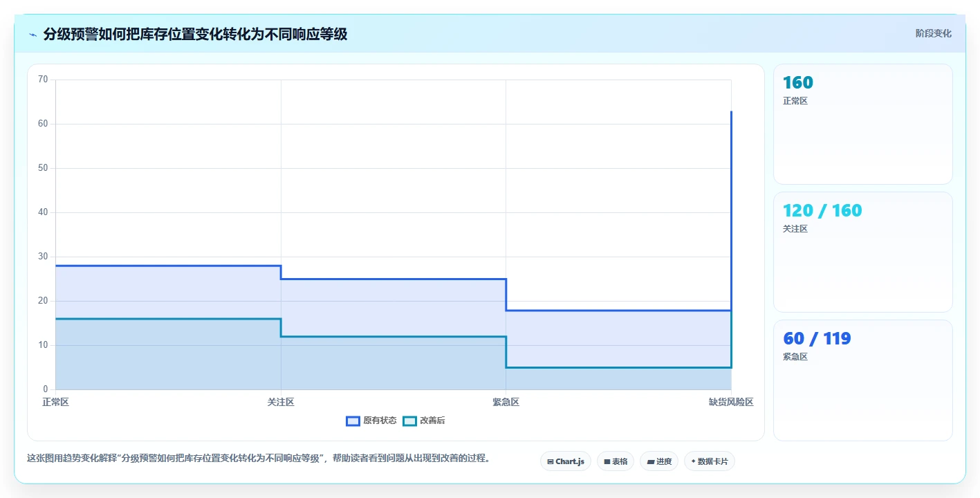
Task: Click the y-axis value 40
Action: pos(43,212)
